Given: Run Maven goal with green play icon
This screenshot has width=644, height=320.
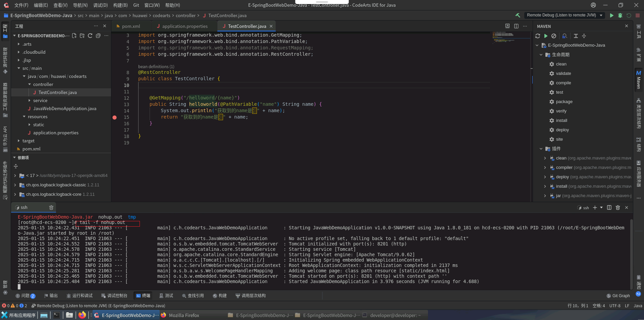Looking at the screenshot, I should click(x=546, y=36).
